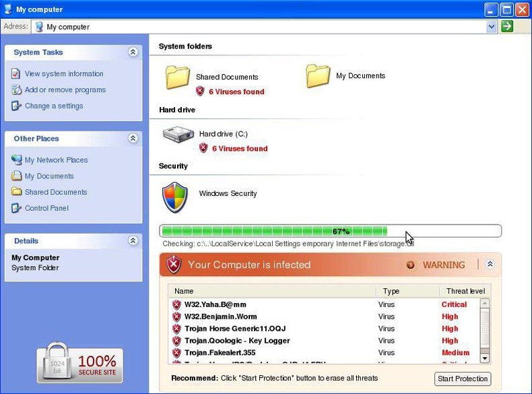Viewport: 532px width, 394px height.
Task: Click the shield icon beside W32.Yaha.B@mm
Action: tap(176, 304)
